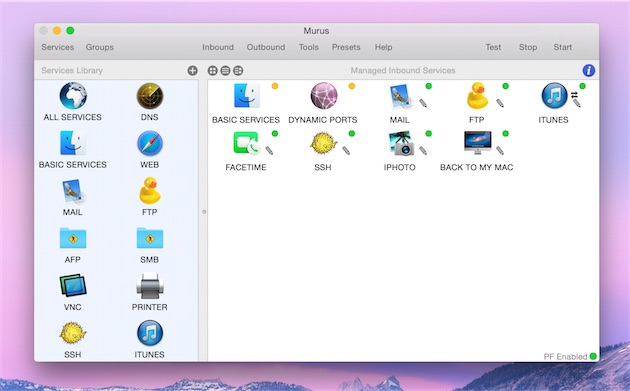This screenshot has width=630, height=391.
Task: Select managed ITUNES service icon
Action: coord(554,96)
